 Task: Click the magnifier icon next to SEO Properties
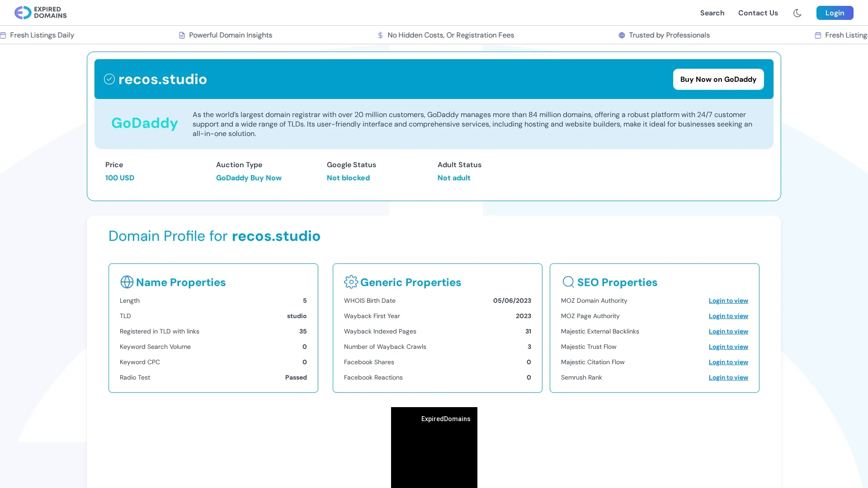(568, 282)
